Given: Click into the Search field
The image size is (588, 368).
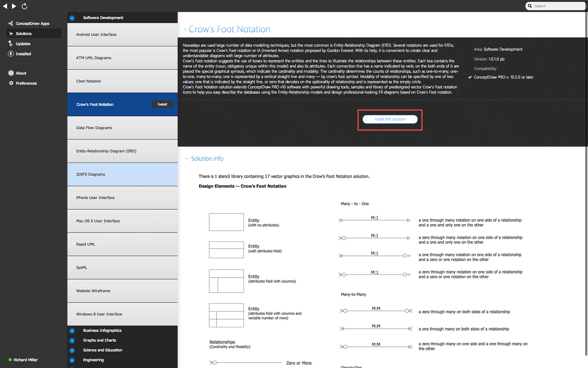Looking at the screenshot, I should coord(556,6).
